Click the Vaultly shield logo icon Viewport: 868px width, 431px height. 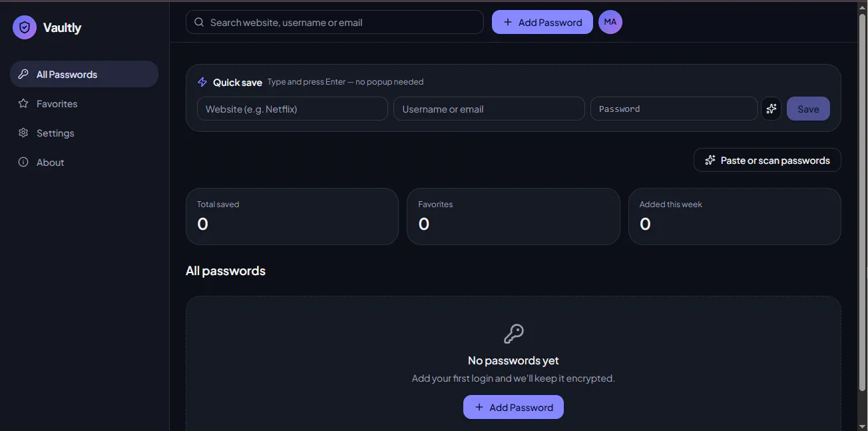coord(25,27)
